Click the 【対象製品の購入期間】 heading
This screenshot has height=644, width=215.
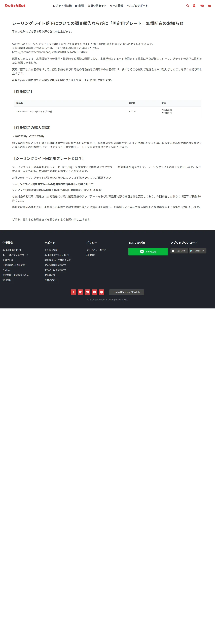pyautogui.click(x=32, y=128)
